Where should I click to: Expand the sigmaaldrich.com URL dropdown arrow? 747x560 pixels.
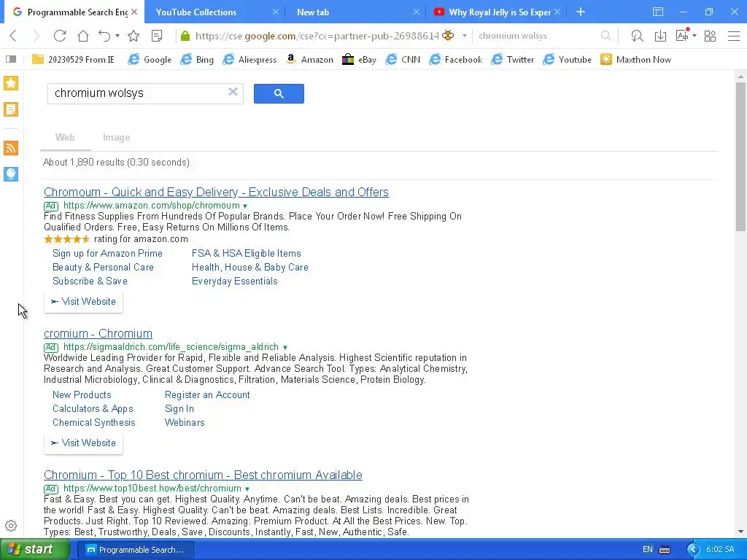point(285,348)
